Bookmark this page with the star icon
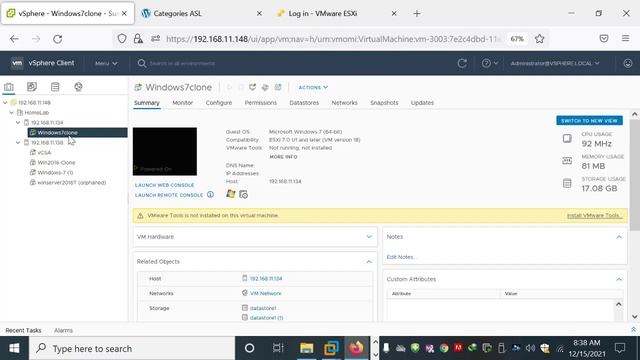Viewport: 640px width, 360px height. (x=540, y=39)
